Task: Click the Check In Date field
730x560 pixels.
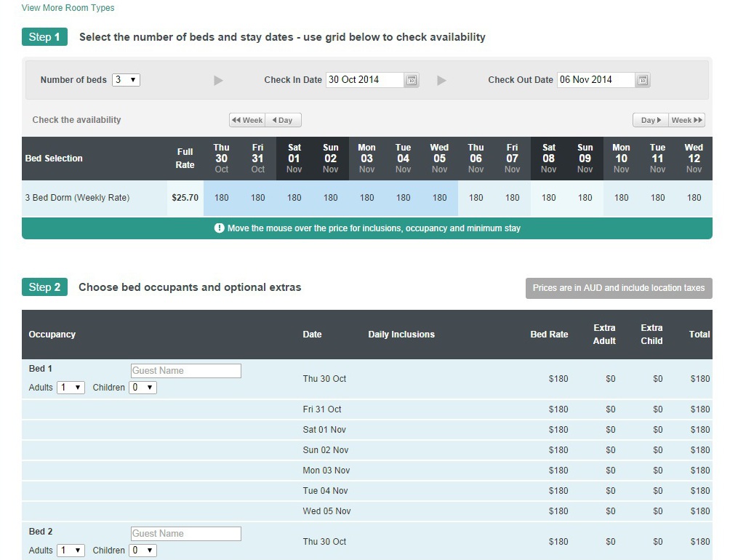Action: point(365,79)
